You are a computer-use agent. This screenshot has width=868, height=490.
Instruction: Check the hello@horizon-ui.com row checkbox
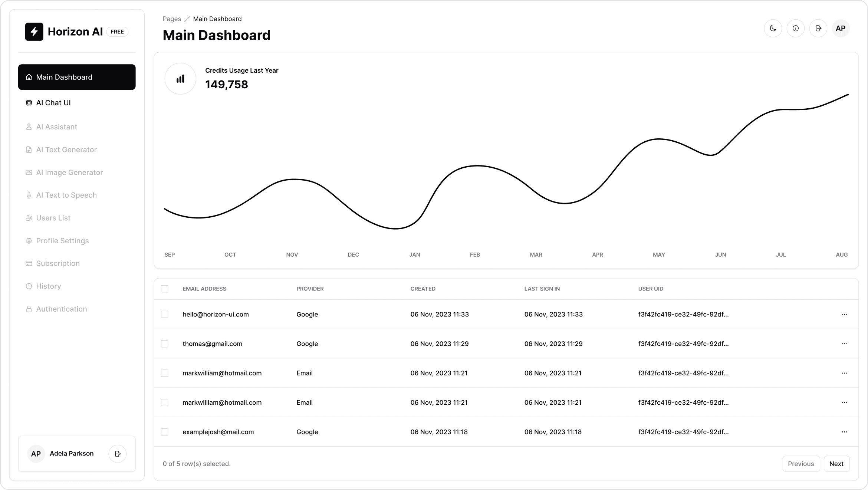[x=165, y=315]
